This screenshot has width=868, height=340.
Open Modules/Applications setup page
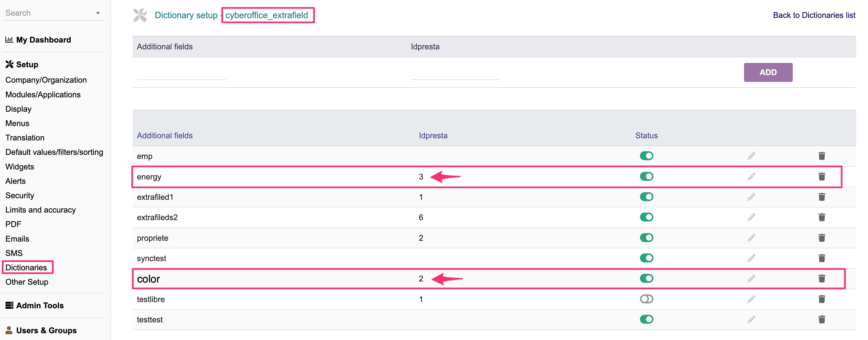[43, 94]
